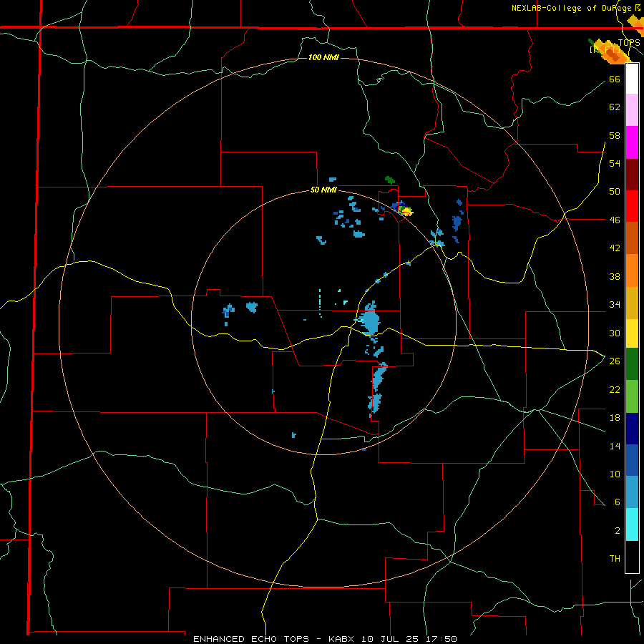The height and width of the screenshot is (644, 644).
Task: Click the 17:50 timestamp in the footer
Action: 442,639
